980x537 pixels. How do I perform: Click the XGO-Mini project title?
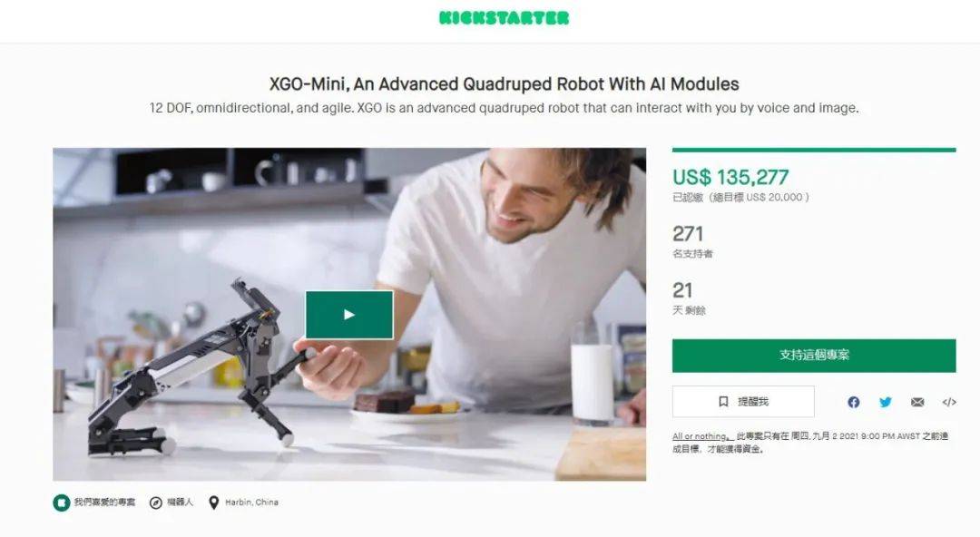(504, 83)
